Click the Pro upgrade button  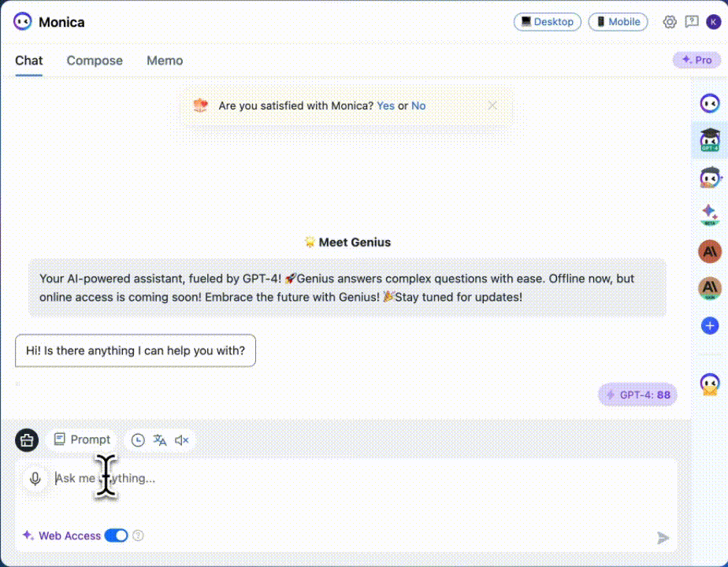[x=696, y=59]
